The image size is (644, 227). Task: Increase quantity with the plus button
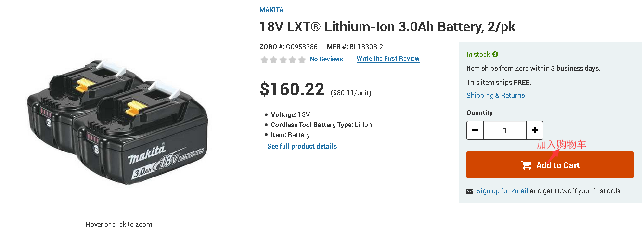[x=535, y=130]
